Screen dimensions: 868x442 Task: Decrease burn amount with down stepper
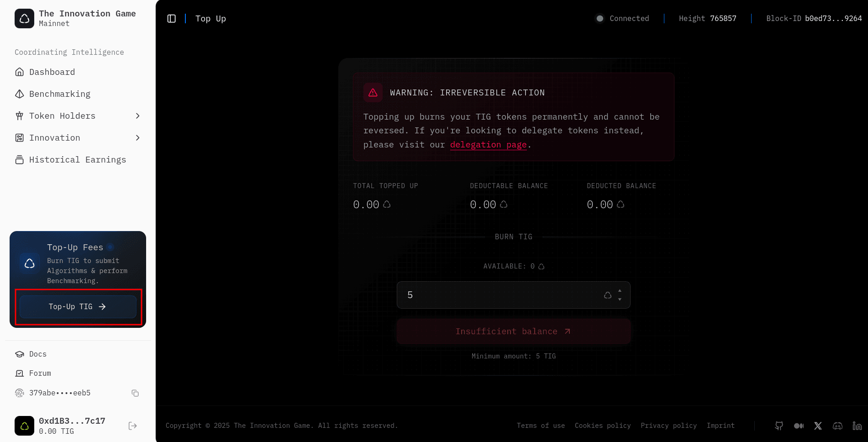(620, 300)
